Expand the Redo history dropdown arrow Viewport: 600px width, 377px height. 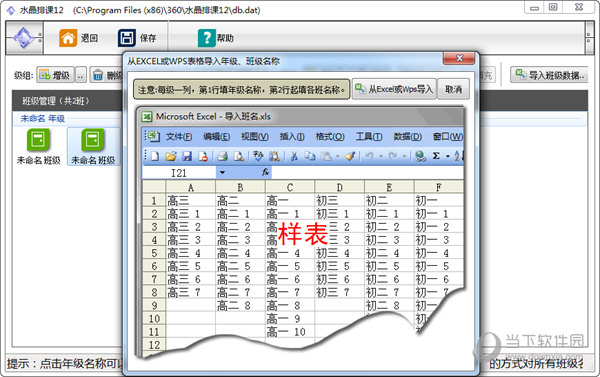[404, 156]
